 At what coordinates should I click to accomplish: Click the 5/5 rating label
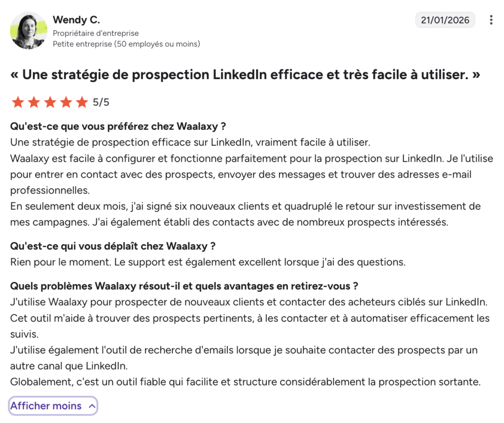click(101, 102)
